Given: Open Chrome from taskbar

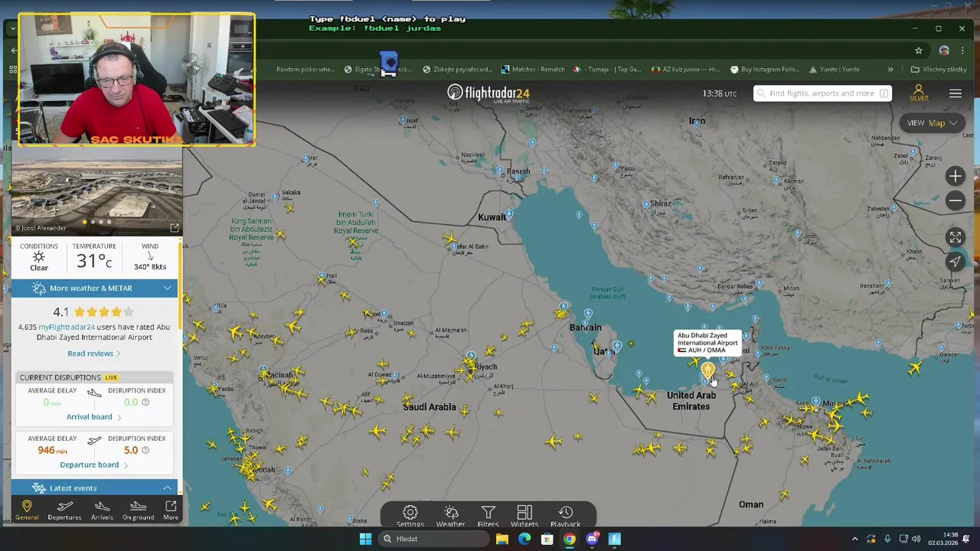Looking at the screenshot, I should [x=570, y=539].
